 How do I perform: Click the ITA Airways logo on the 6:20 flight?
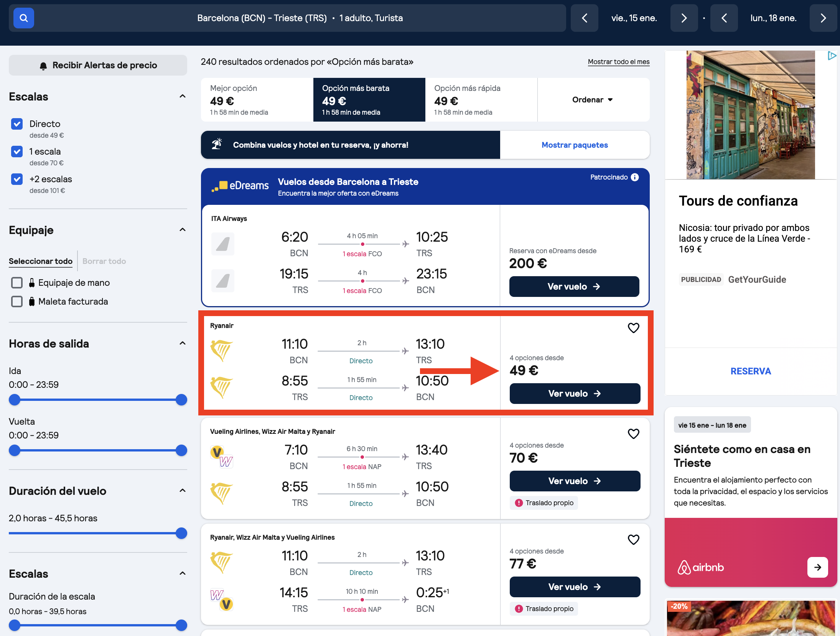pyautogui.click(x=222, y=244)
